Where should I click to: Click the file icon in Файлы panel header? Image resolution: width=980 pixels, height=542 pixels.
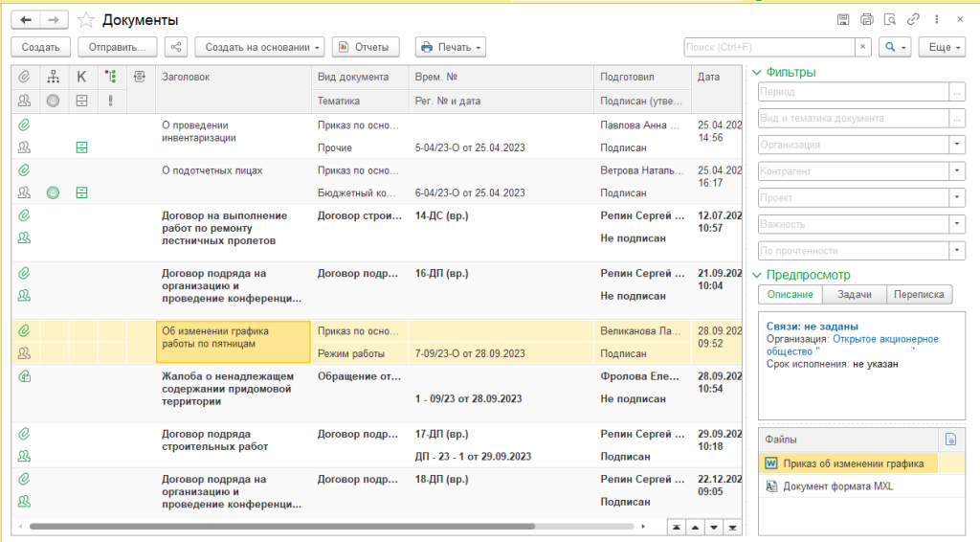coord(950,440)
